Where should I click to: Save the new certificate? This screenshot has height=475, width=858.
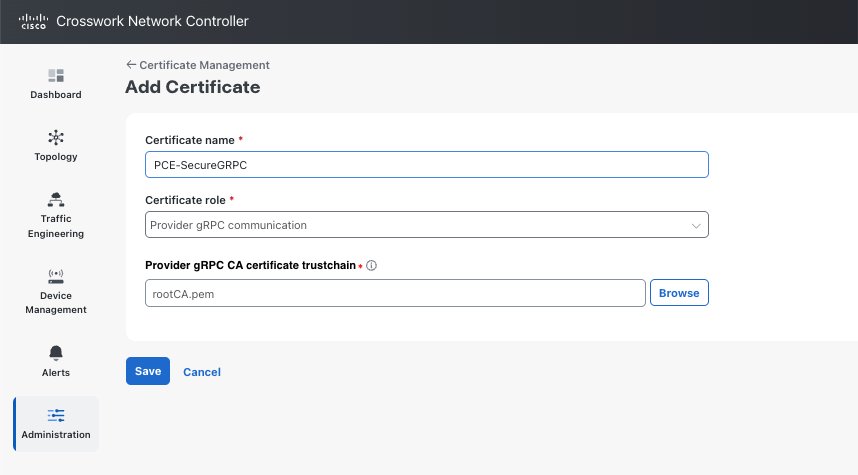click(x=148, y=371)
